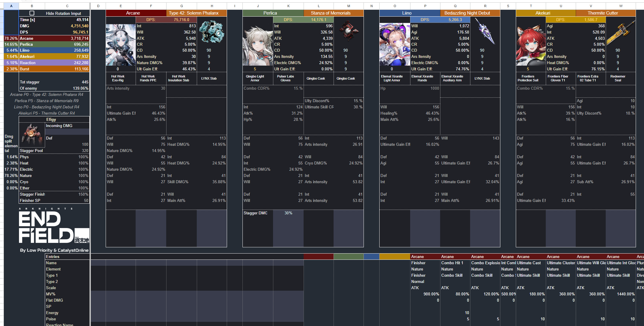
Task: Click Arcane damage total 3,718,714
Action: coord(80,38)
